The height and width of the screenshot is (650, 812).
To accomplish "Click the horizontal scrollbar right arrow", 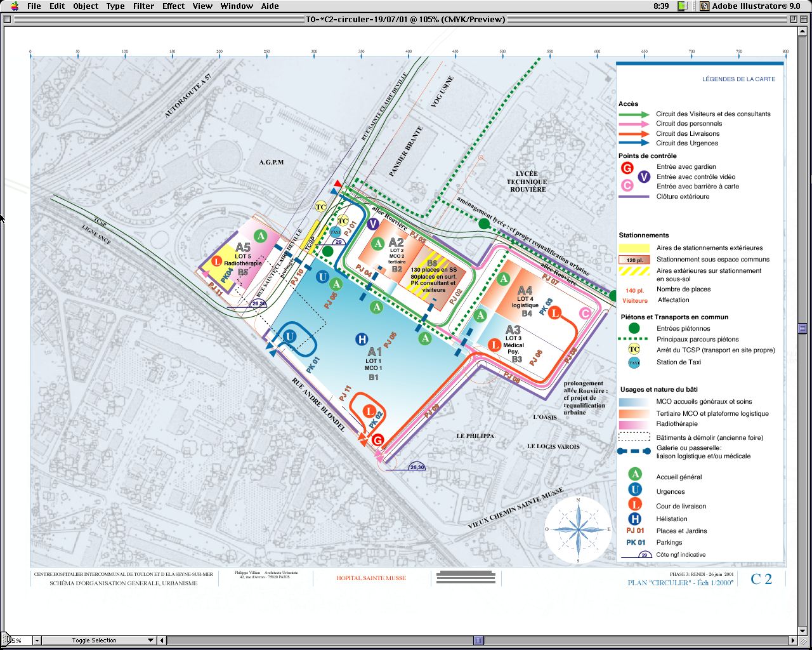I will point(793,640).
